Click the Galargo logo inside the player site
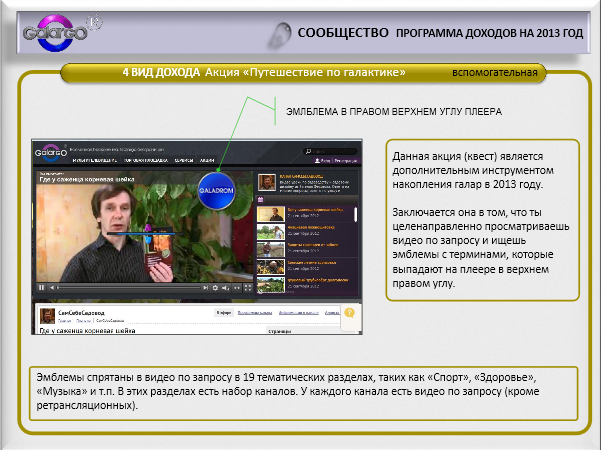The image size is (601, 450). [x=51, y=152]
